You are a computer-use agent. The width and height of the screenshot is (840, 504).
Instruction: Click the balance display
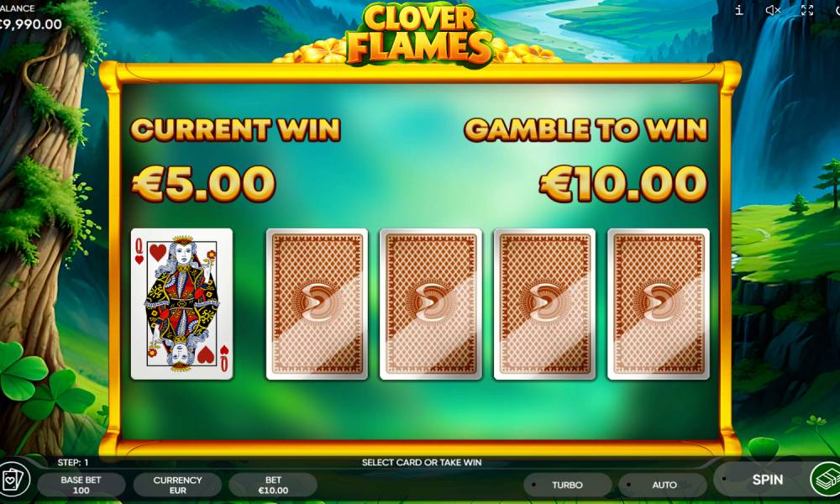tap(30, 17)
